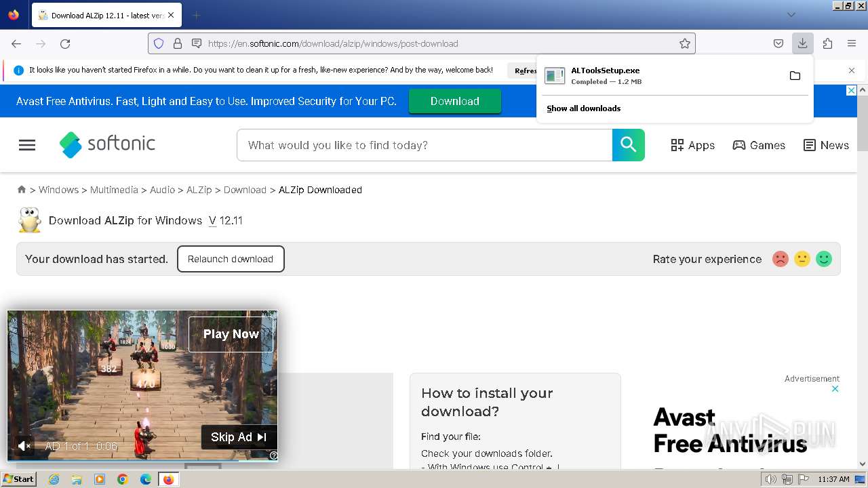
Task: Rate experience with red sad face
Action: [x=781, y=259]
